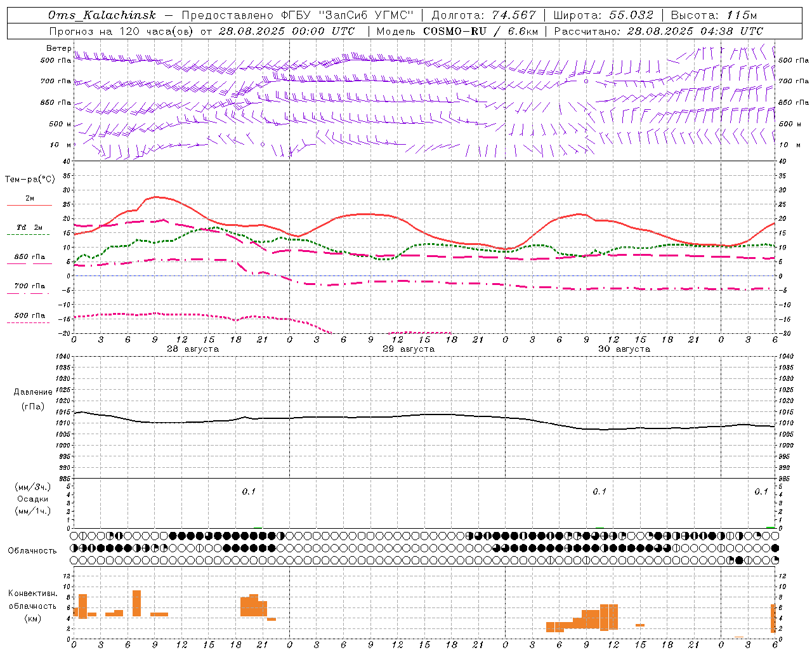Click the "(мм/1ч.)" precipitation unit label

[x=33, y=511]
